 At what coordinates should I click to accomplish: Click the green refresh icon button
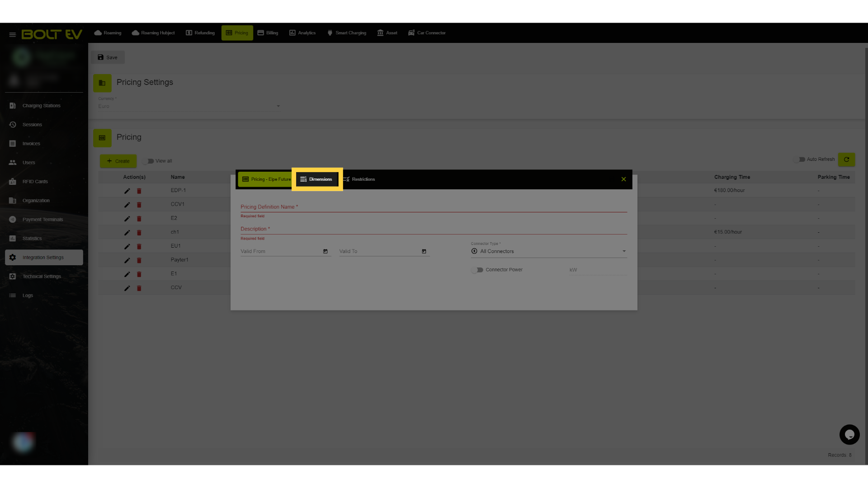[x=846, y=160]
